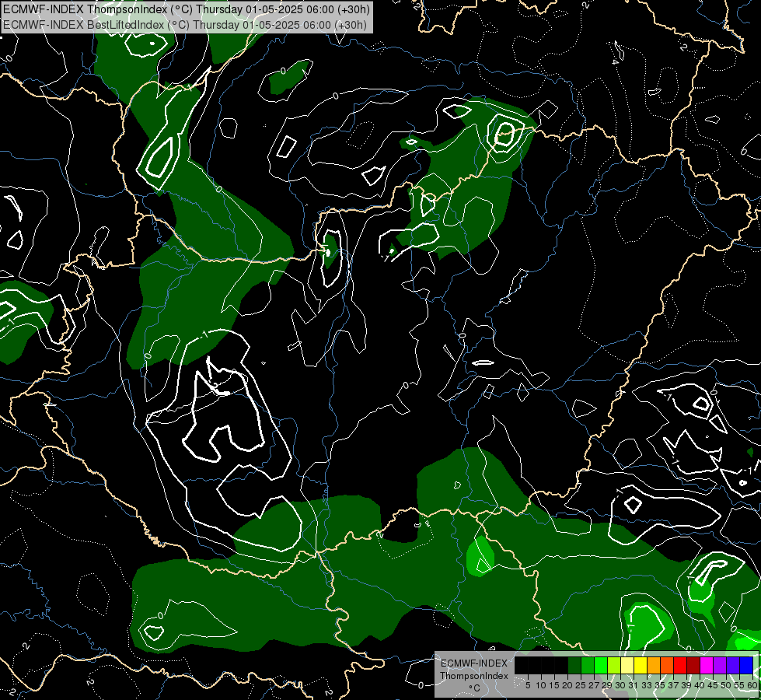The image size is (761, 700).
Task: Click the legend scale value 37
Action: 674,685
